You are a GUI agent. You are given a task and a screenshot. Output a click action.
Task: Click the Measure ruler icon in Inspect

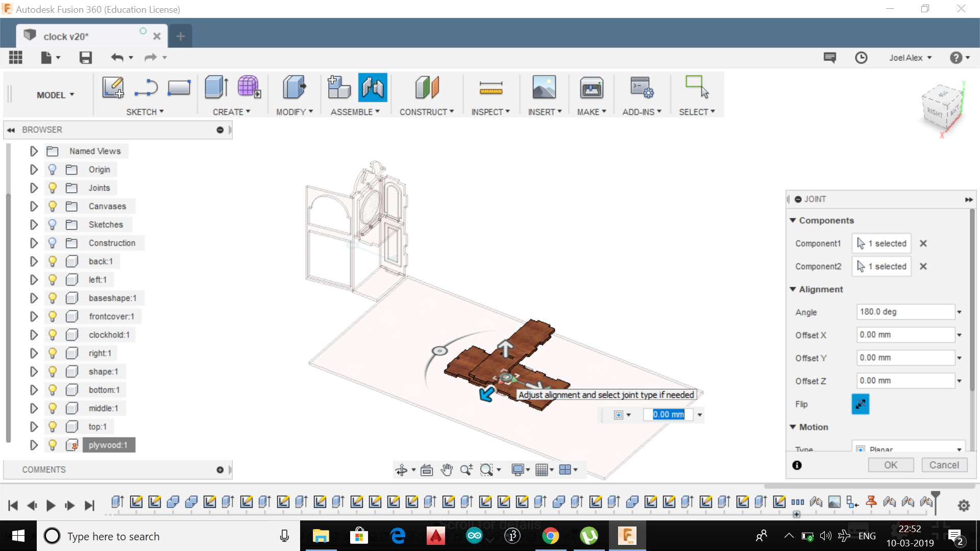(x=491, y=88)
